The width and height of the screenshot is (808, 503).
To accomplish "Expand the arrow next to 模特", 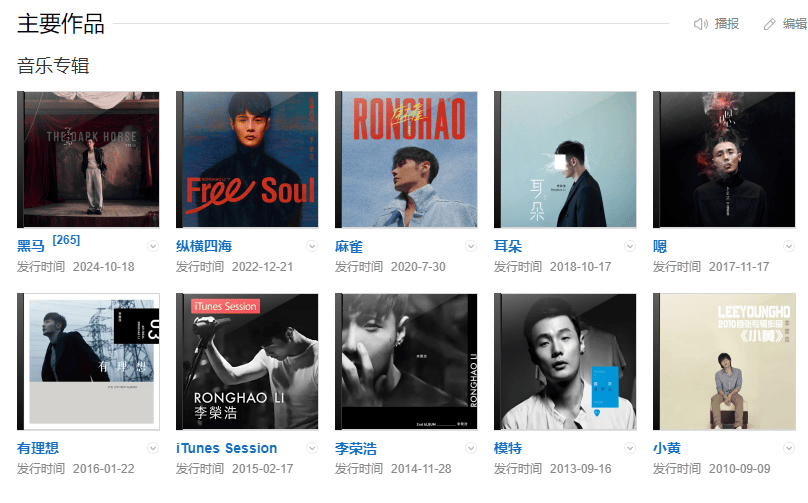I will pos(630,448).
